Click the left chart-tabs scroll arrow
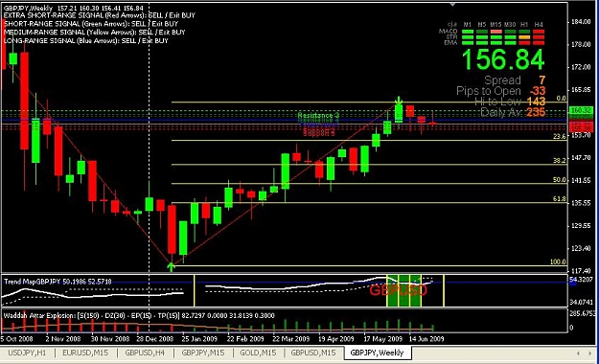Image resolution: width=599 pixels, height=364 pixels. pyautogui.click(x=578, y=353)
